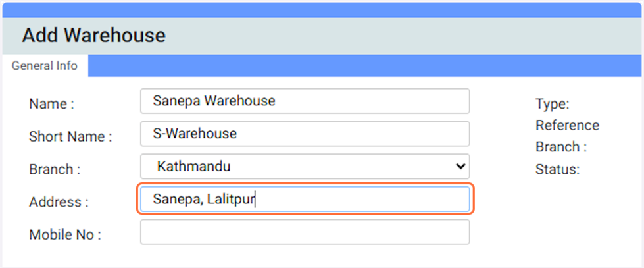Screen dimensions: 644x268
Task: Click the chevron arrow of Branch dropdown
Action: pos(460,167)
